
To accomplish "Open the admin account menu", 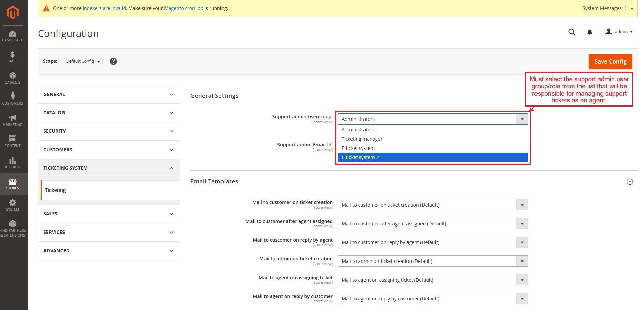I will click(619, 32).
